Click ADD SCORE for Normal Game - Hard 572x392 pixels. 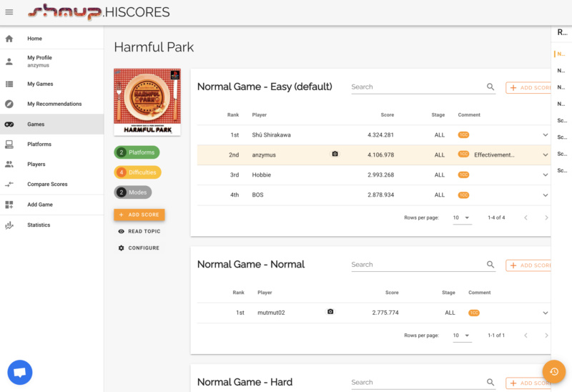528,383
